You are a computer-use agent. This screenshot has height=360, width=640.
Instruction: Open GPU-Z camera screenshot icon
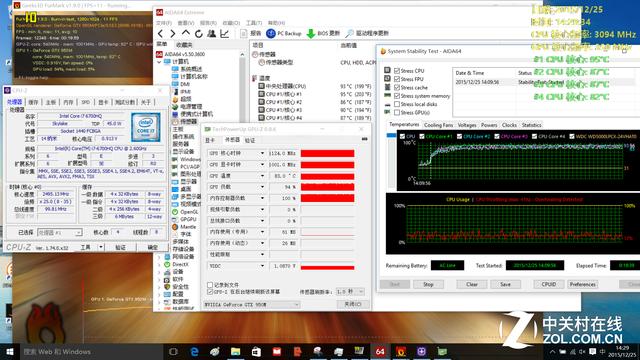(364, 140)
